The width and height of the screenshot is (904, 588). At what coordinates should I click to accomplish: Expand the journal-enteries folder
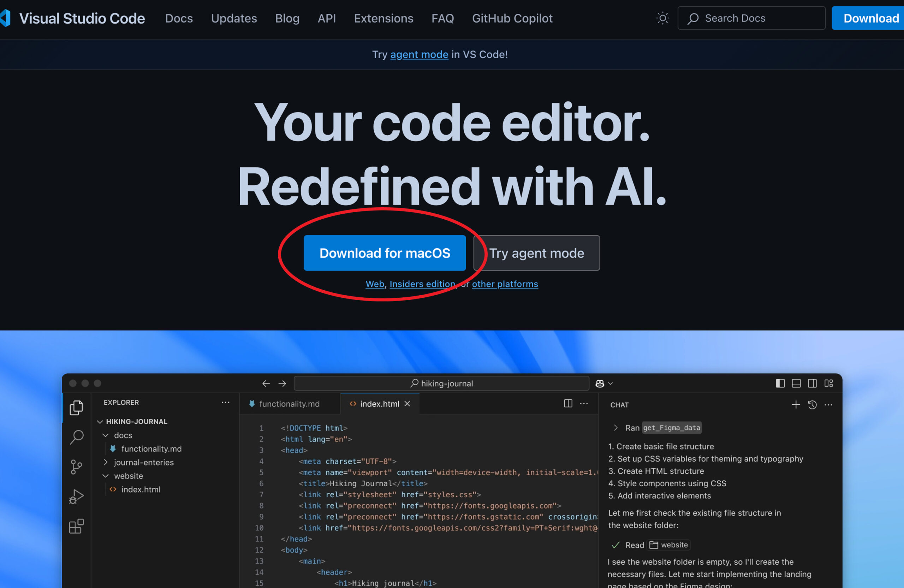point(106,462)
